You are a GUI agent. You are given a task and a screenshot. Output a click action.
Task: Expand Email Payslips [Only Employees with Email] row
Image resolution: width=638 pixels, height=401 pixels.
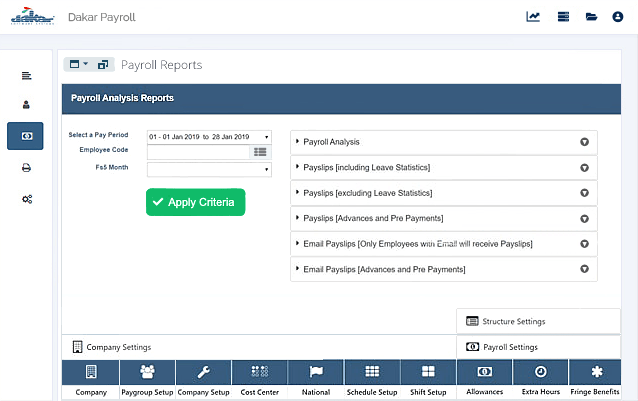[444, 244]
